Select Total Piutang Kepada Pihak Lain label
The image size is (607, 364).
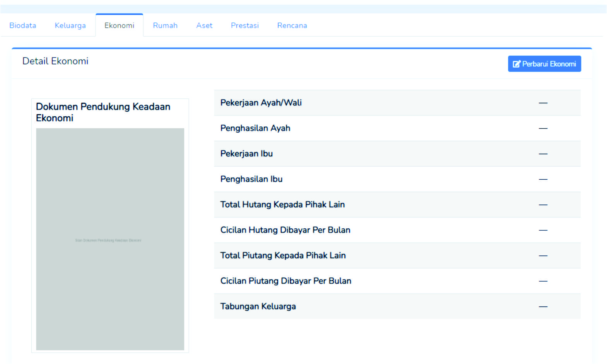pyautogui.click(x=283, y=255)
